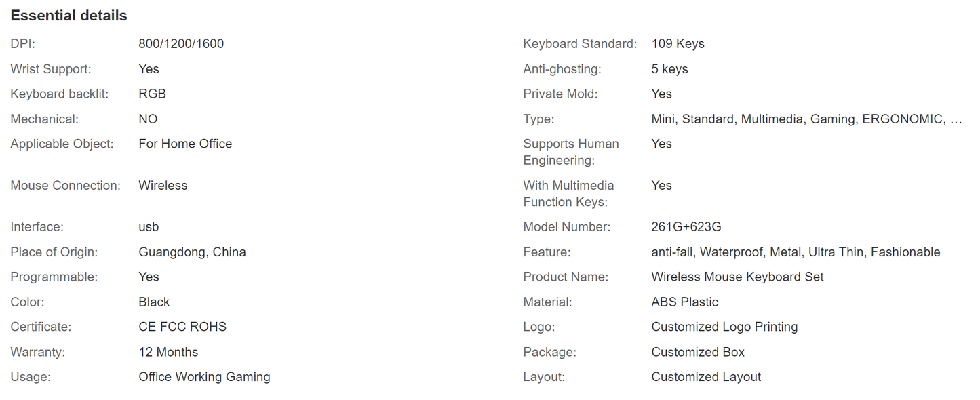Click the For Home Office value

coord(185,144)
